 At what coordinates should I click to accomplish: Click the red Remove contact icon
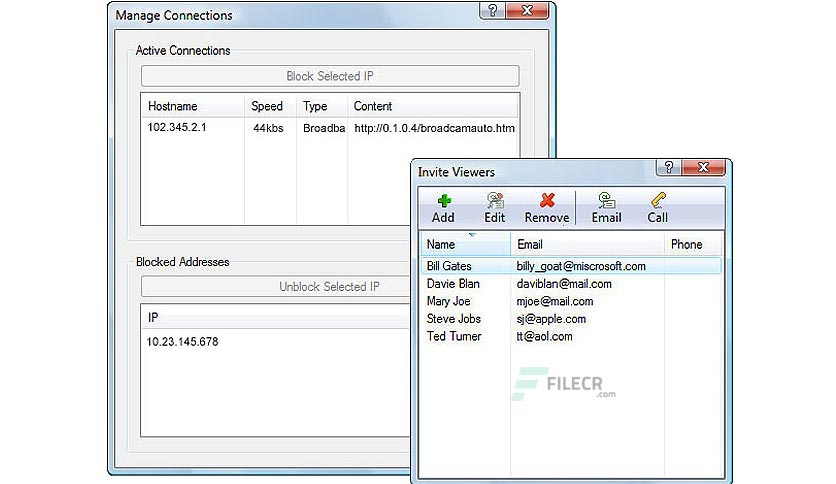(x=547, y=200)
